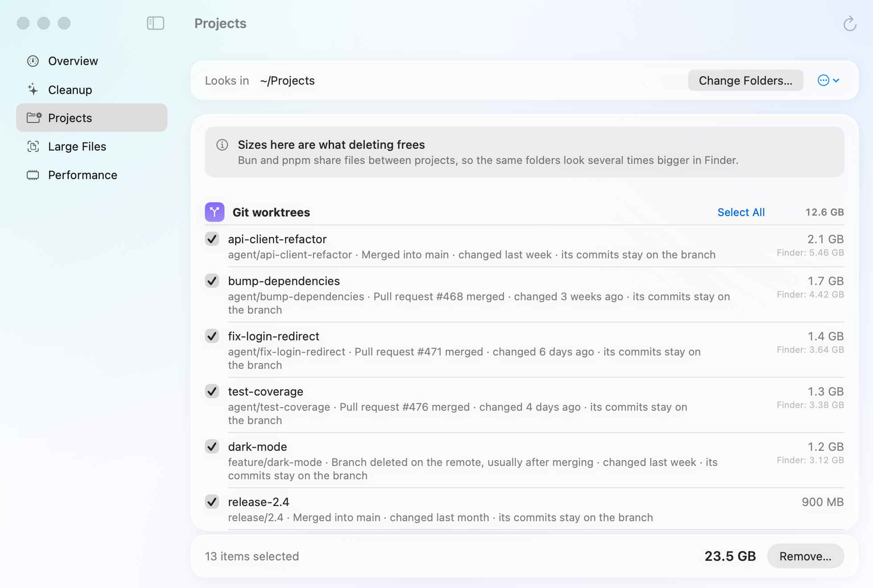
Task: Switch to the Cleanup section
Action: 92,90
